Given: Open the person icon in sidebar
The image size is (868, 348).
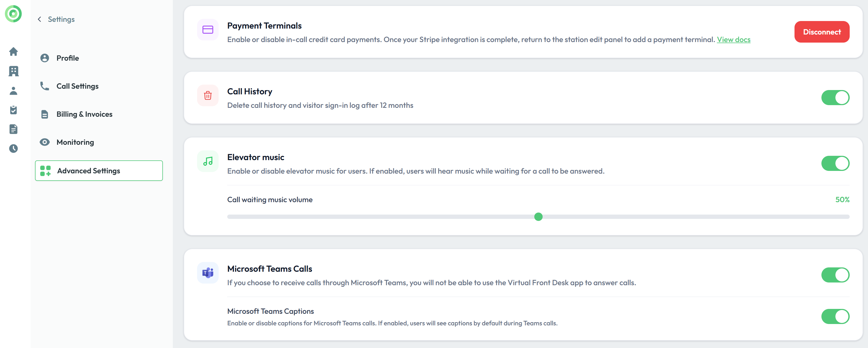Looking at the screenshot, I should 13,91.
